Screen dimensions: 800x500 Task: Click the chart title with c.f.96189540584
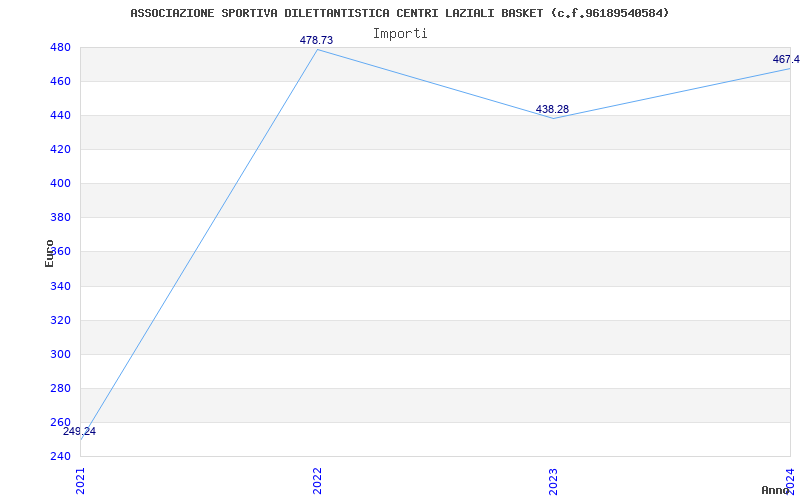point(399,13)
